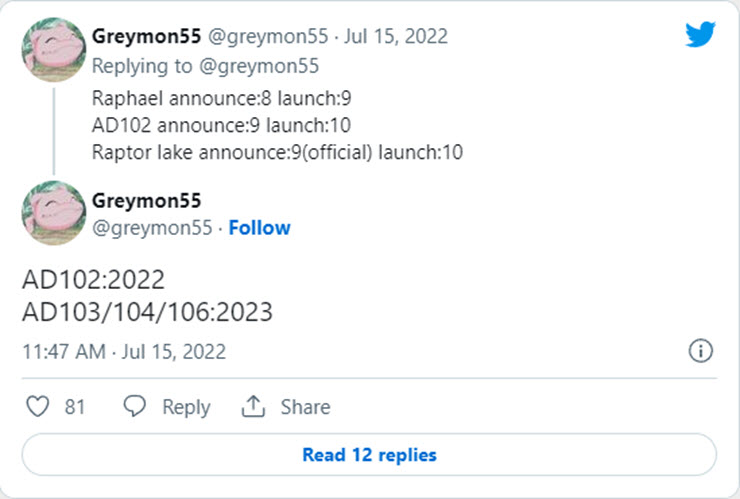Click the 11:47 AM timestamp link
This screenshot has height=499, width=740.
124,351
